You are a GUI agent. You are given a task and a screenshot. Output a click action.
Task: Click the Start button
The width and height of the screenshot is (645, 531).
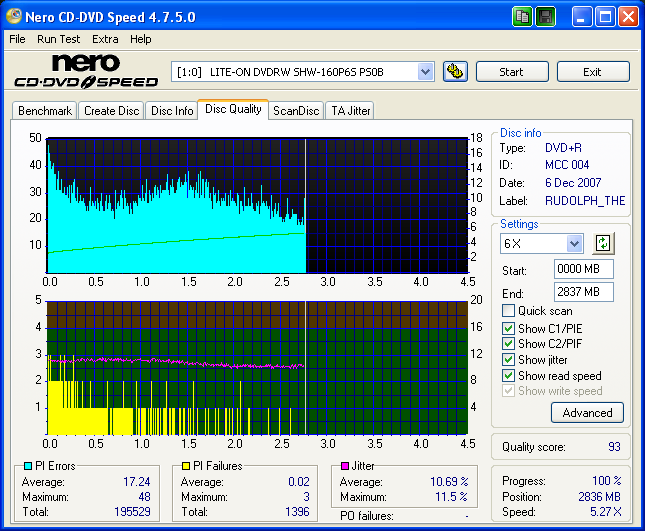tap(512, 72)
